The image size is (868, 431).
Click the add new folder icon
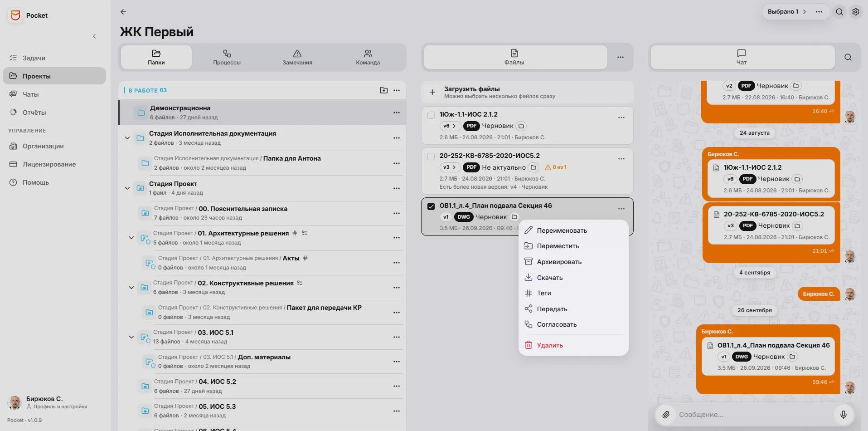pos(384,90)
